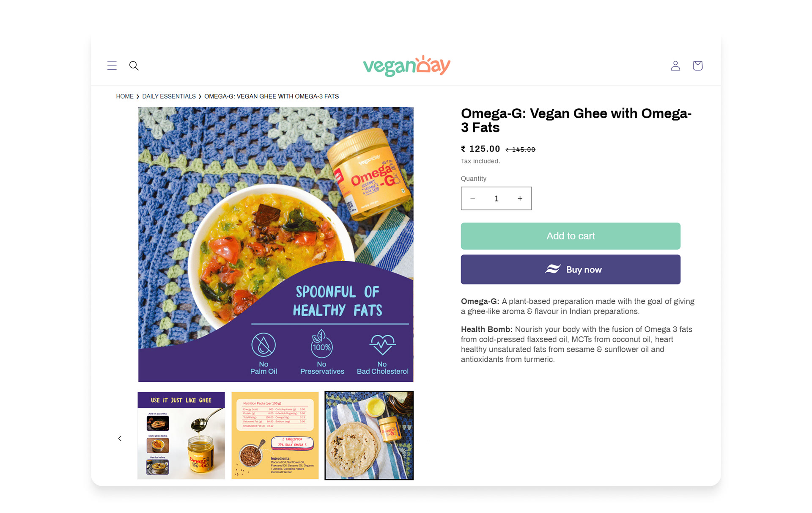Viewport: 812px width, 513px height.
Task: Open the shopping cart icon
Action: point(697,66)
